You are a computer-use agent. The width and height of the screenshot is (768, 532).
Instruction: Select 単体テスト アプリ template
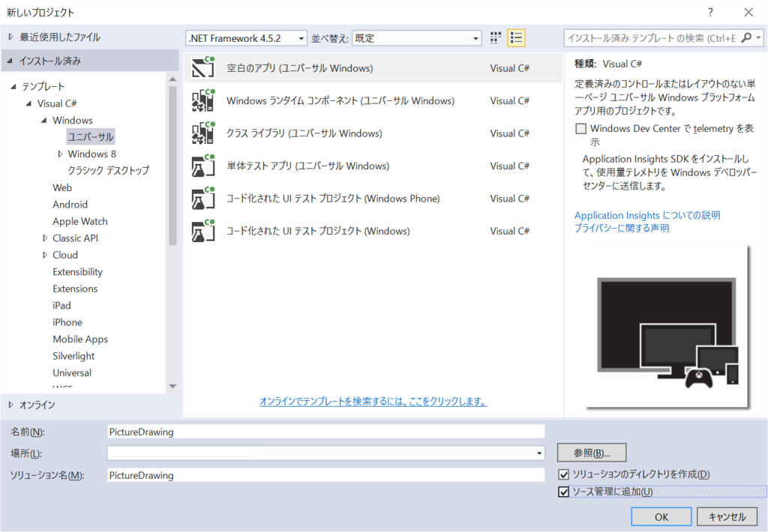(373, 166)
